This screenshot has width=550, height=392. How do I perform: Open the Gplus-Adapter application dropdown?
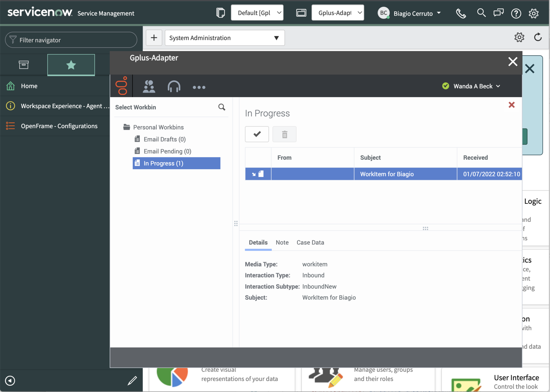pyautogui.click(x=338, y=13)
